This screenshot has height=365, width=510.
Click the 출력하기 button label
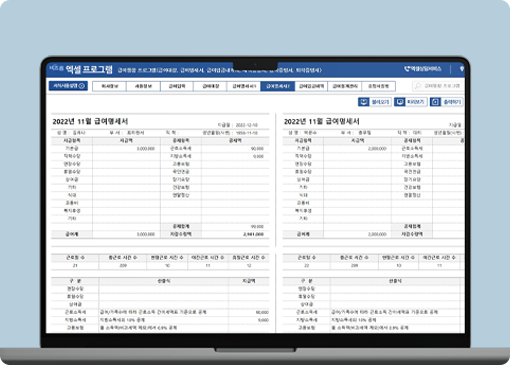452,102
